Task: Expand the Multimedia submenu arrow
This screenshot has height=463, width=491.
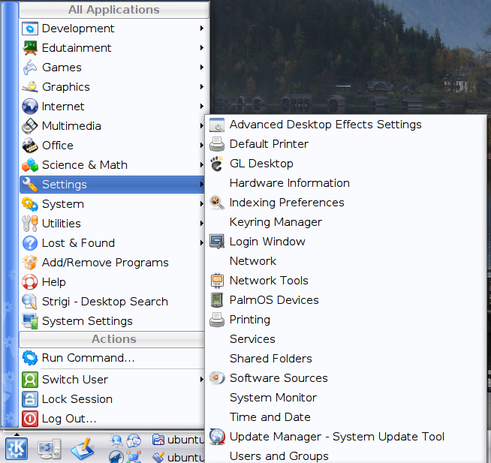Action: coord(201,126)
